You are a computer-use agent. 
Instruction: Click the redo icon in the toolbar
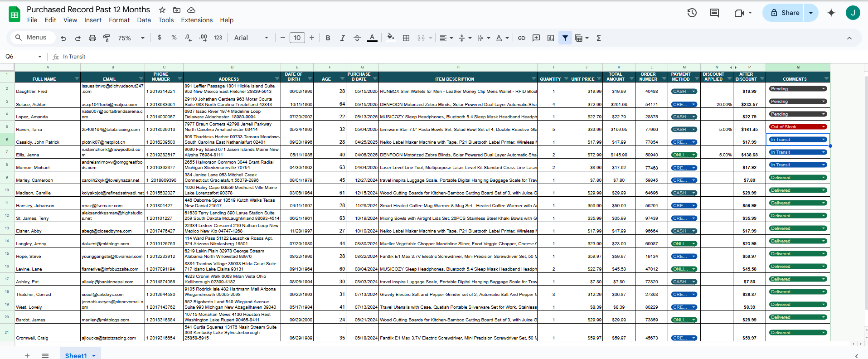pos(78,38)
